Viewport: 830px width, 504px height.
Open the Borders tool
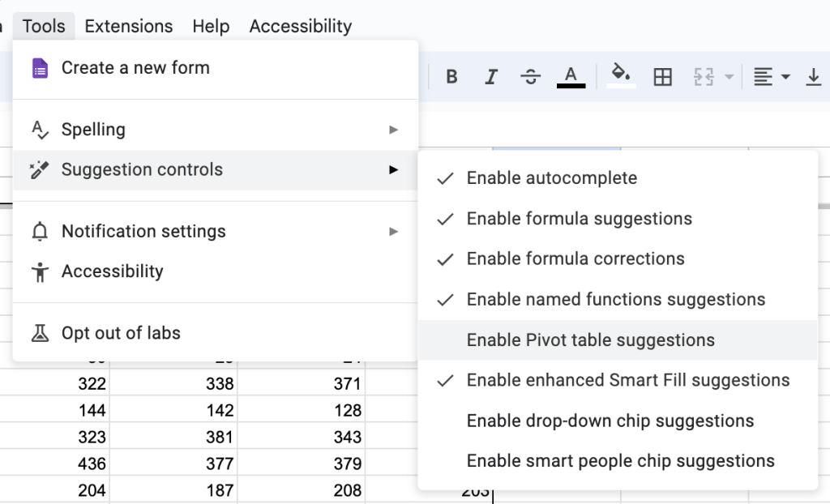click(663, 76)
